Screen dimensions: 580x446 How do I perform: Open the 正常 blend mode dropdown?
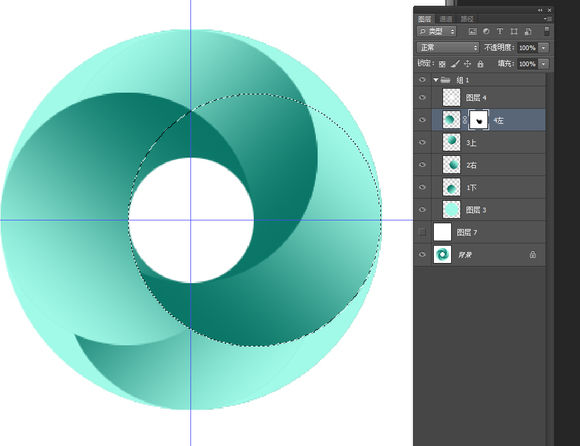coord(448,48)
